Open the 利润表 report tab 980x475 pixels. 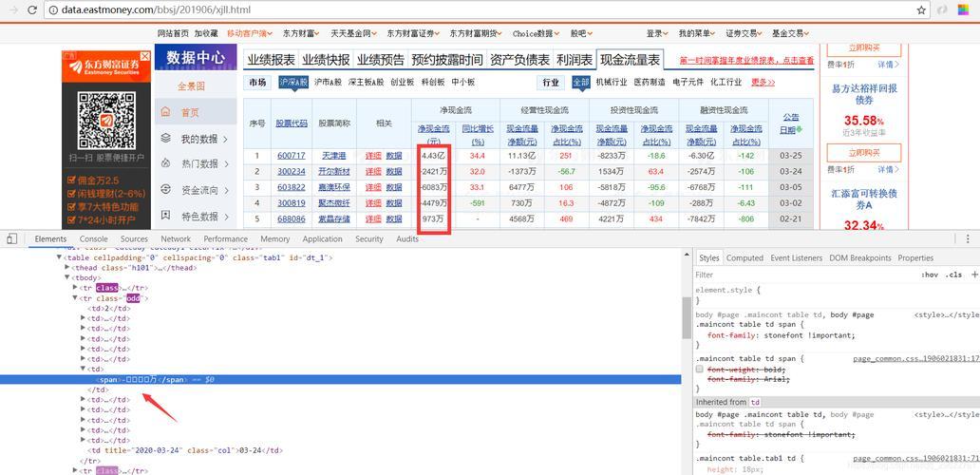tap(575, 60)
